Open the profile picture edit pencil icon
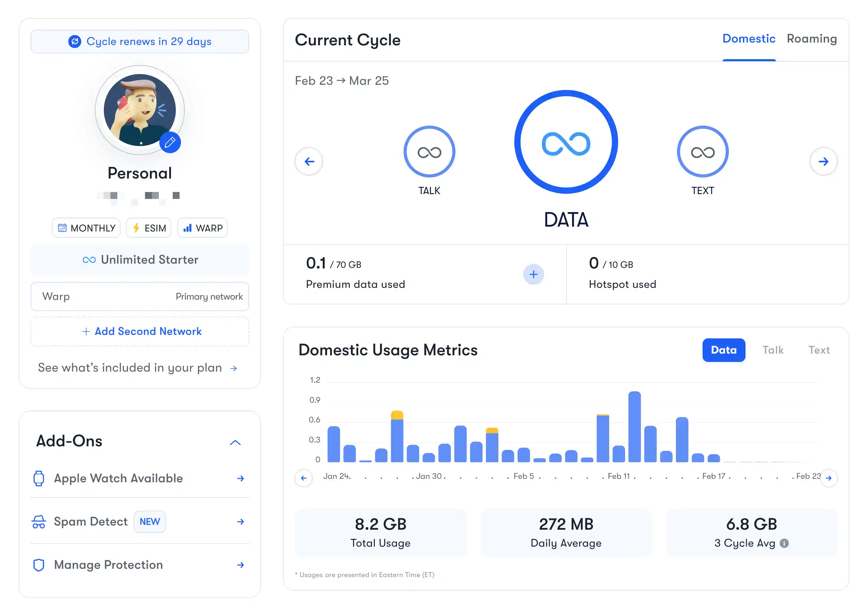868x611 pixels. pos(170,143)
